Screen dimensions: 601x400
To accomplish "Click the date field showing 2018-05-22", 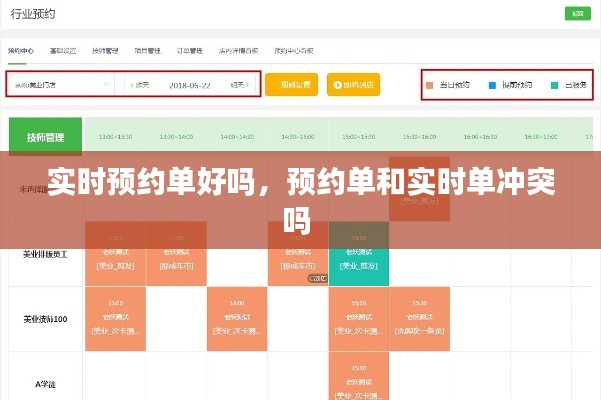I will pyautogui.click(x=189, y=86).
